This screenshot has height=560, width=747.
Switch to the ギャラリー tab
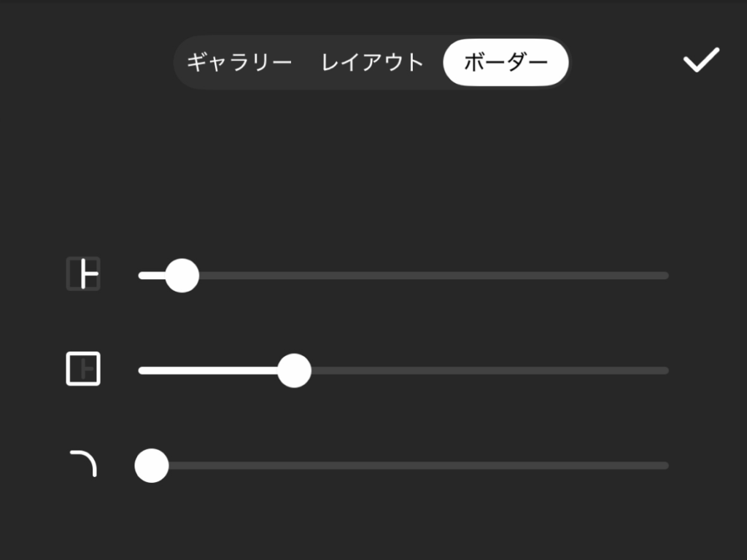(x=239, y=63)
